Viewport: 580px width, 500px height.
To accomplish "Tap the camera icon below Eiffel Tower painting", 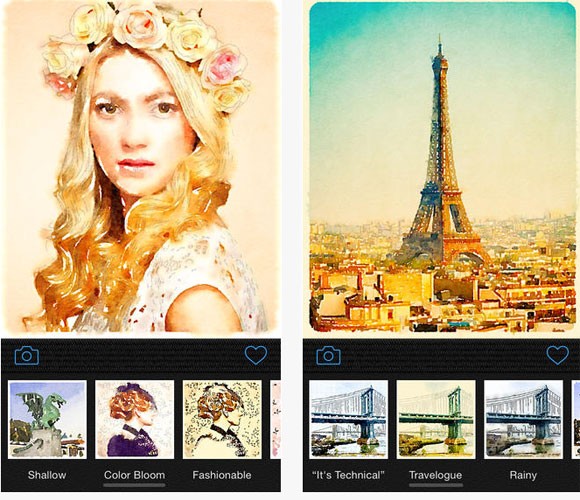I will (328, 355).
